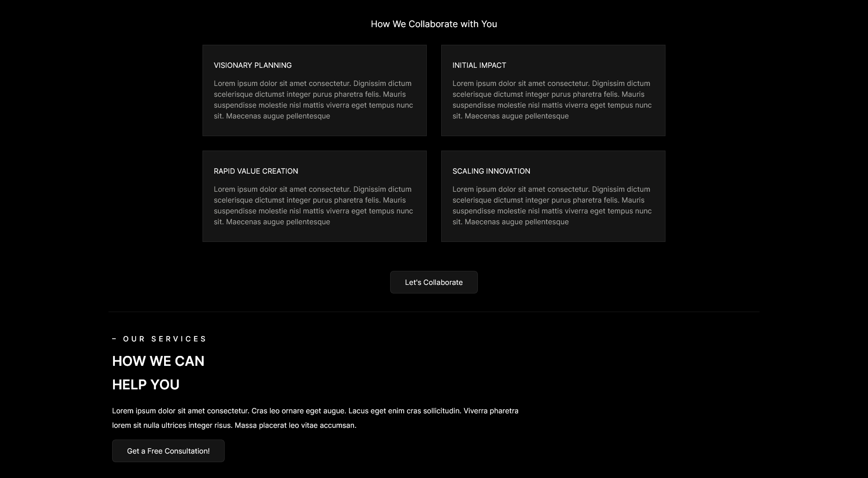Select the Visionary Planning card heading
Screen dimensions: 868x478
pyautogui.click(x=253, y=65)
